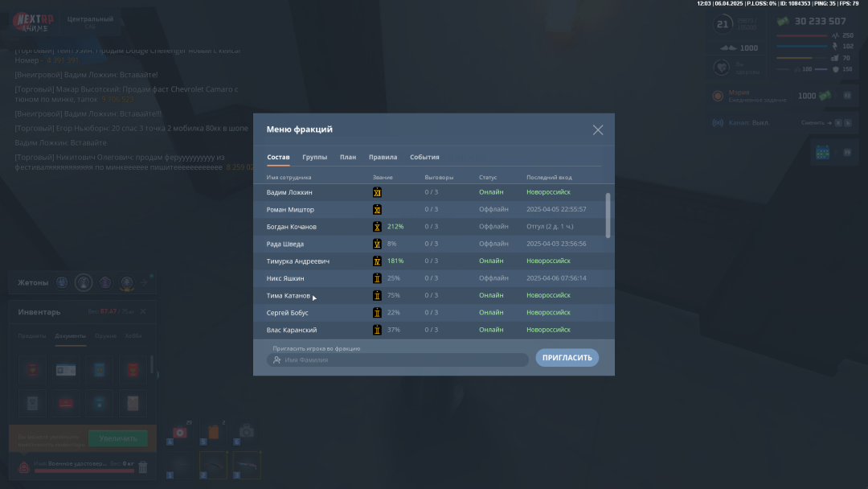This screenshot has width=868, height=489.
Task: Select the Тимурка Андреевич member row
Action: [x=434, y=261]
